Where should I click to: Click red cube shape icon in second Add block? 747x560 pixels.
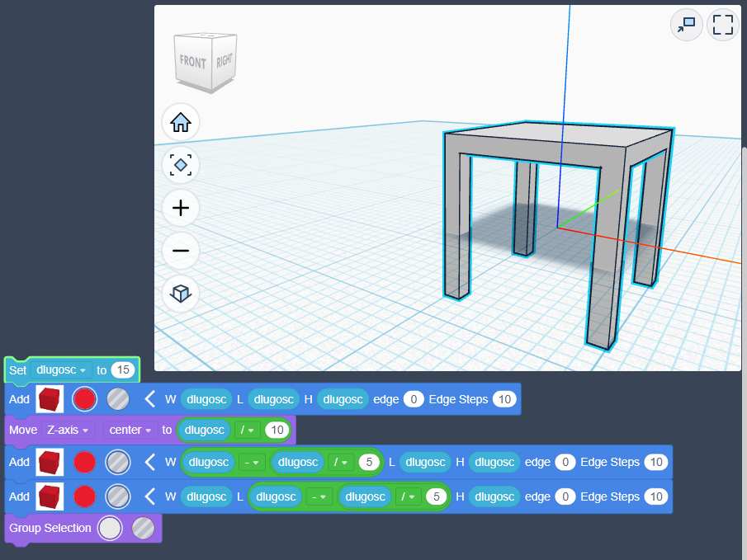coord(50,462)
